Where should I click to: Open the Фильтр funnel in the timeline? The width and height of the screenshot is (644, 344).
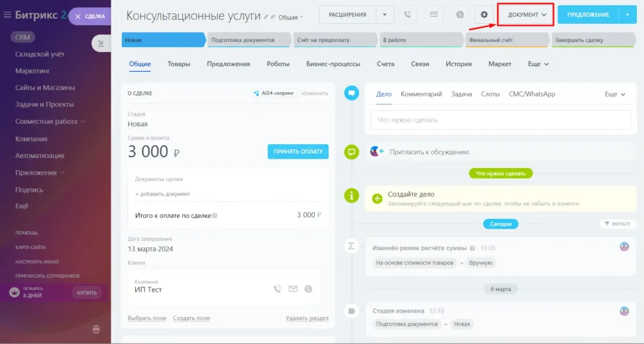(x=618, y=224)
